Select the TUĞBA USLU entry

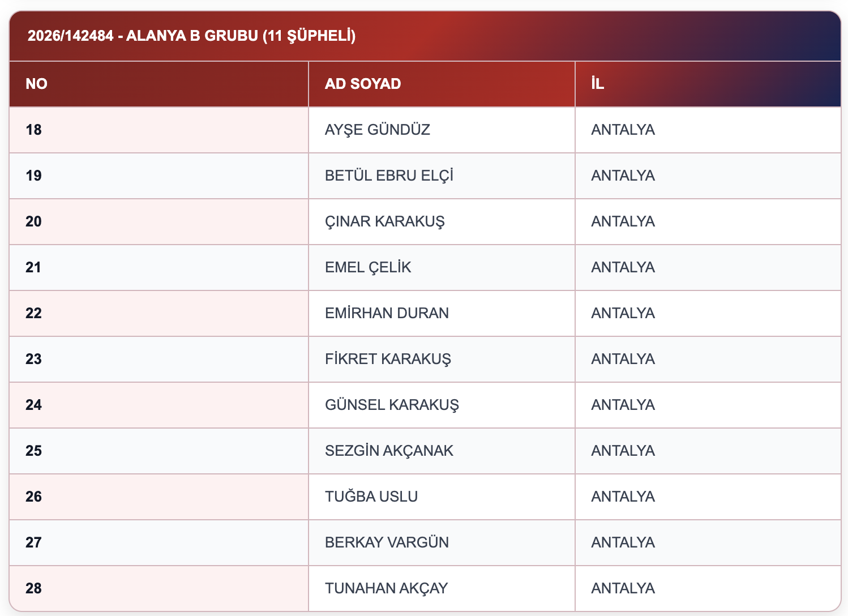coord(371,497)
